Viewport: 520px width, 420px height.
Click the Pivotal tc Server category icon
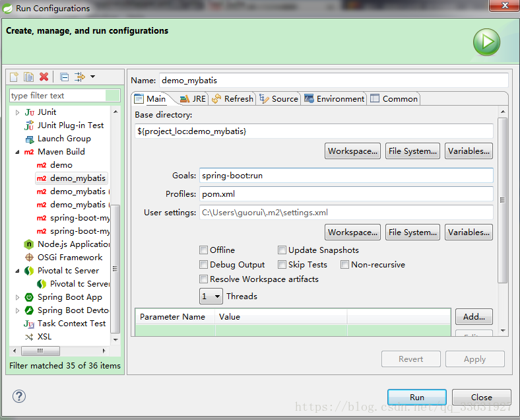coord(29,271)
